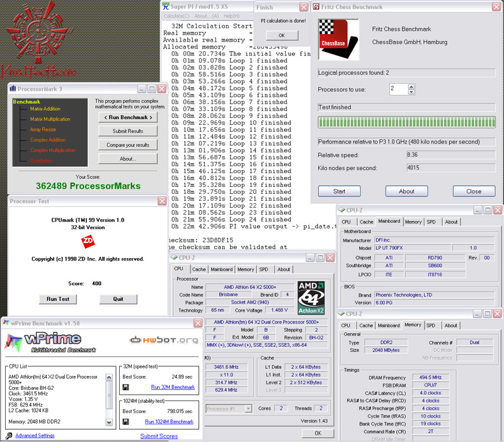This screenshot has height=442, width=504.
Task: Click the About button in Fritz Chess Benchmark
Action: 406,191
